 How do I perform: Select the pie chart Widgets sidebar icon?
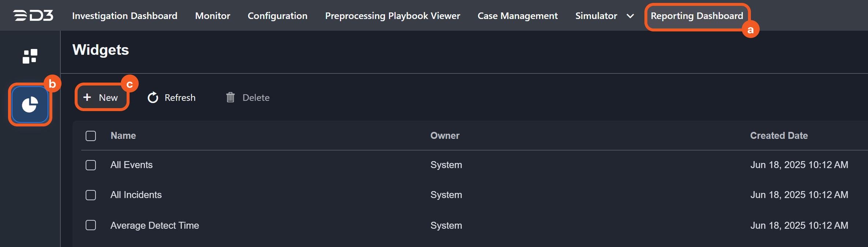tap(30, 105)
